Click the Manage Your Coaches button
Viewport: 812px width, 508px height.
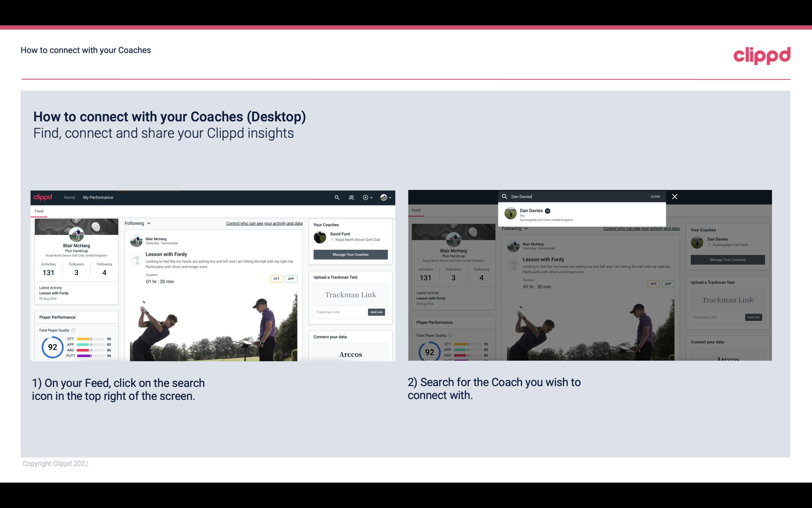pos(350,254)
